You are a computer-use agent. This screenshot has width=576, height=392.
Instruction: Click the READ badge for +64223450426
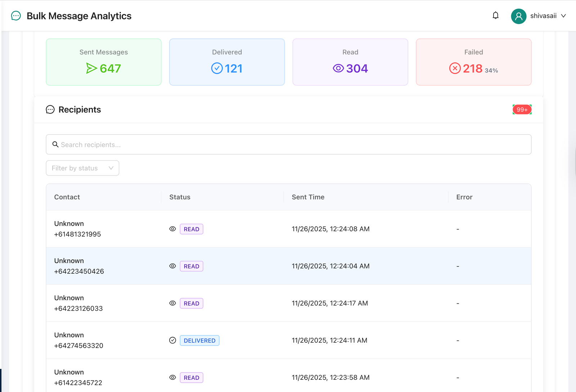click(x=192, y=266)
